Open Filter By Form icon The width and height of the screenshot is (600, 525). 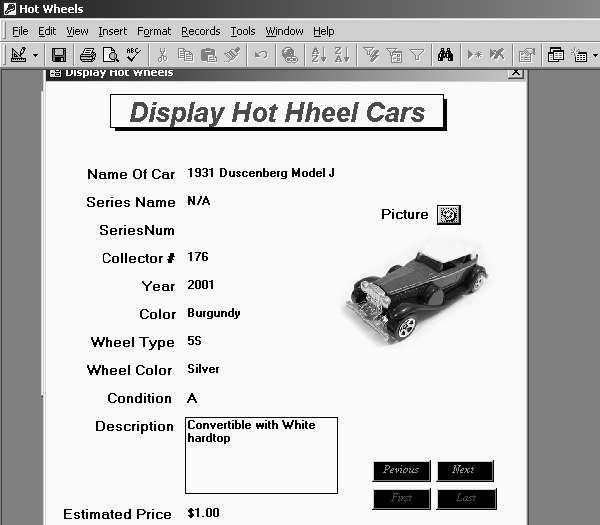tap(394, 55)
